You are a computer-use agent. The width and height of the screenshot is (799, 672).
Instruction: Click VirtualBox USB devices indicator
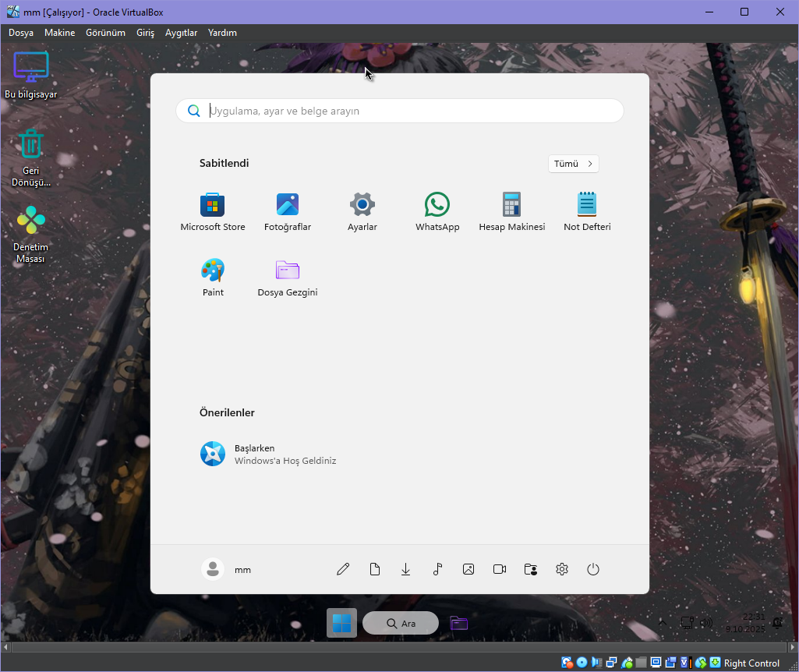coord(627,663)
